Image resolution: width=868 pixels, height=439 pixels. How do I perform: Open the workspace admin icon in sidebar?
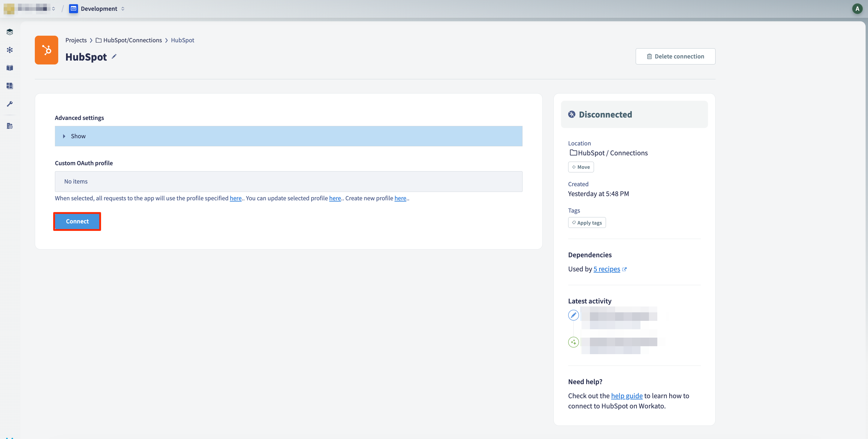pyautogui.click(x=10, y=126)
